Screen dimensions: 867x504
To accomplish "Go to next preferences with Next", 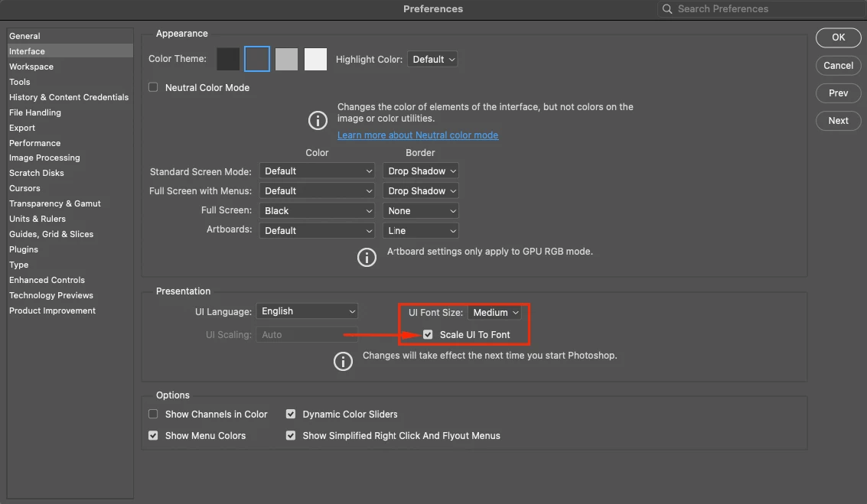I will (x=838, y=121).
